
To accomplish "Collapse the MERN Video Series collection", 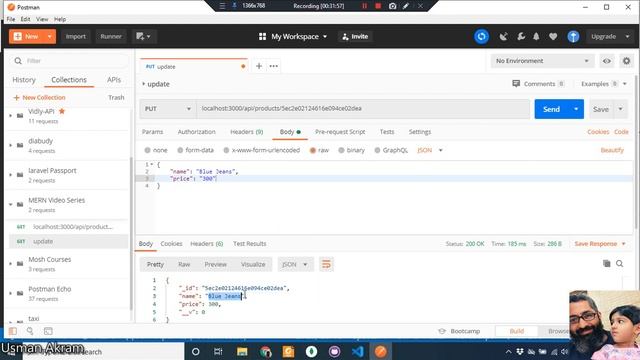I will tap(11, 204).
